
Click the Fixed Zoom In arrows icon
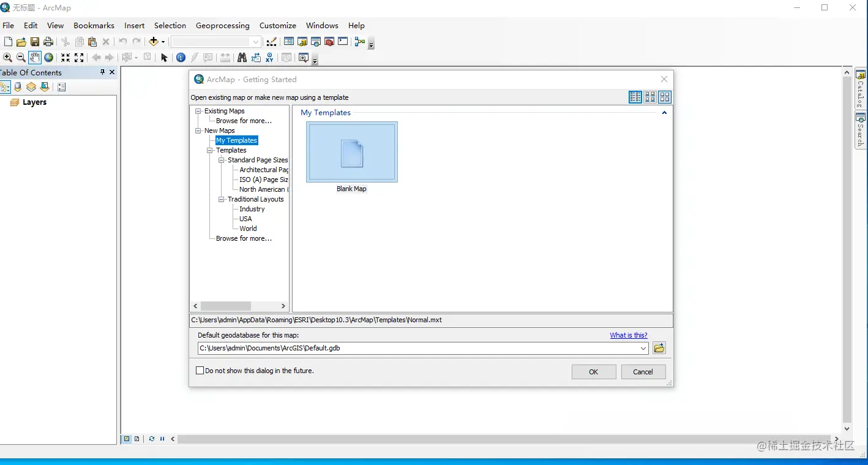65,58
